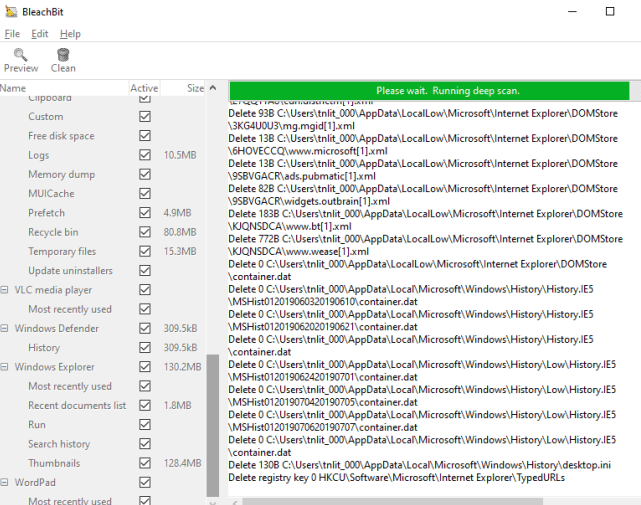Collapse the VLC media player group
This screenshot has width=641, height=505.
click(5, 290)
